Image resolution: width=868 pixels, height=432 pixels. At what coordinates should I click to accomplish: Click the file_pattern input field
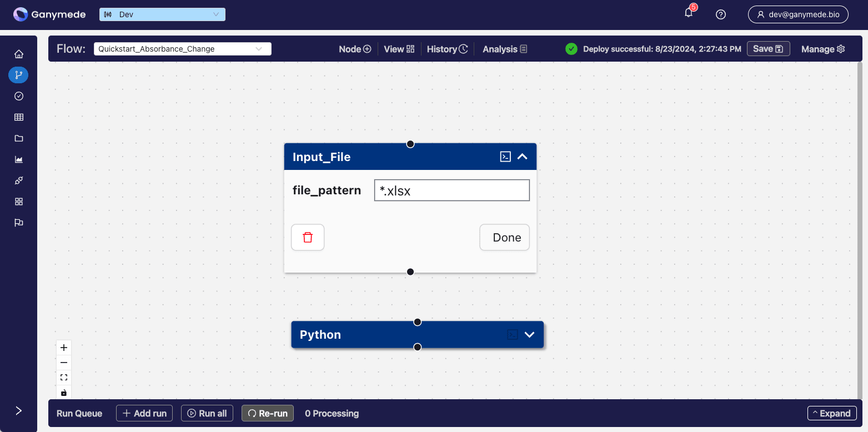pos(452,190)
